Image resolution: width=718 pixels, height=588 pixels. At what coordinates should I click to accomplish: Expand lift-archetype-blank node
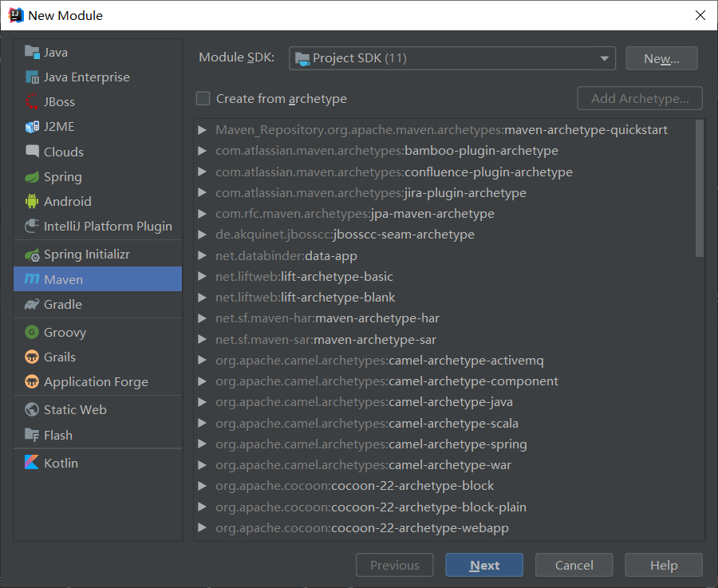pos(202,298)
